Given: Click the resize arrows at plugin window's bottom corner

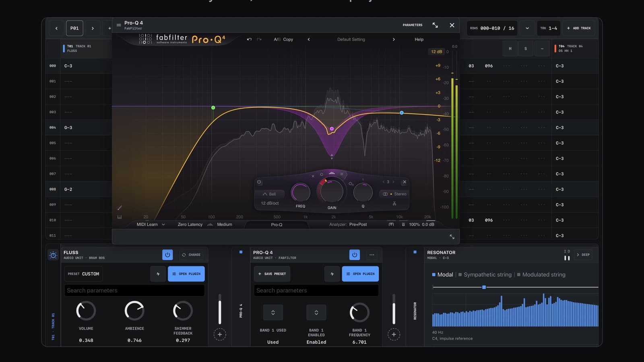Looking at the screenshot, I should click(x=452, y=237).
